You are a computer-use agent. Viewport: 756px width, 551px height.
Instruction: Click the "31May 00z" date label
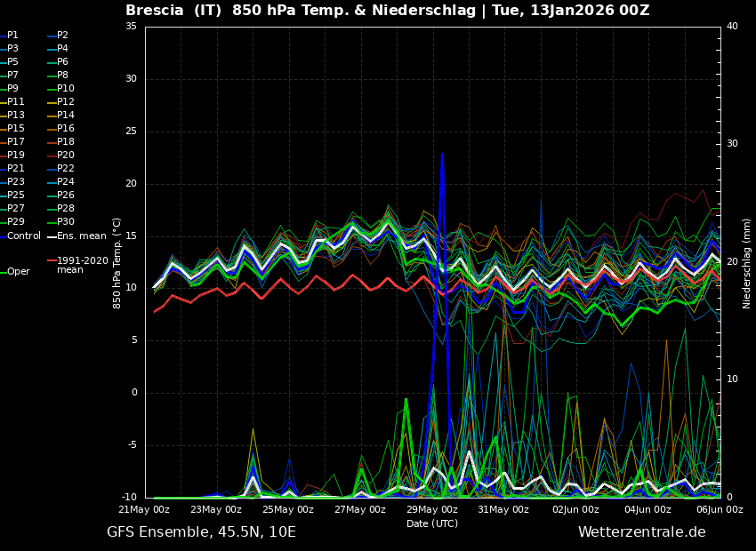(505, 509)
